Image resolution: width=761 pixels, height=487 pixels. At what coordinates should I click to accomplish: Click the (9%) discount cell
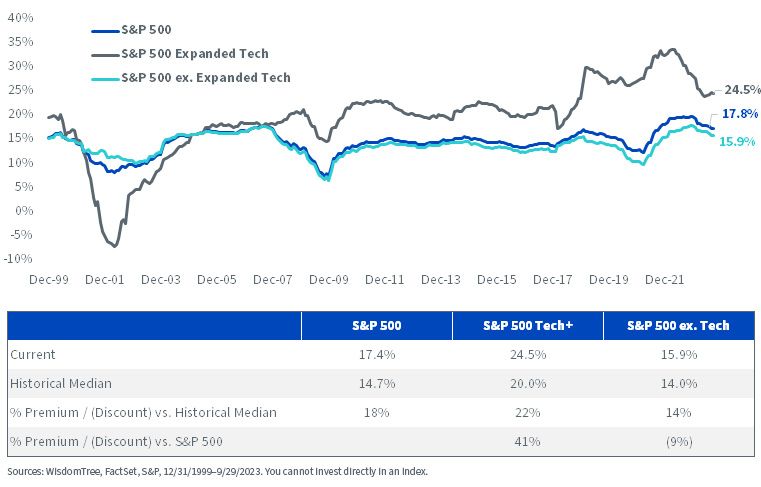point(678,441)
